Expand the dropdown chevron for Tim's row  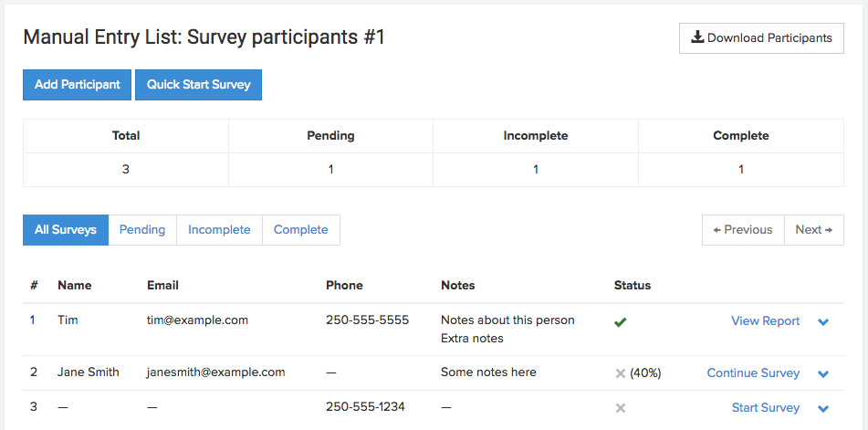[823, 322]
